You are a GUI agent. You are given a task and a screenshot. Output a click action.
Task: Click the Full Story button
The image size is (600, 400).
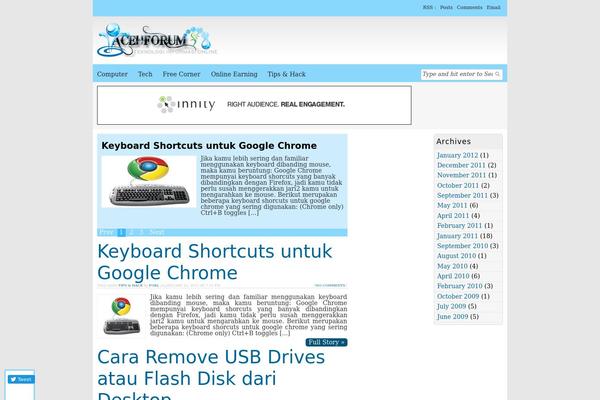[x=326, y=342]
